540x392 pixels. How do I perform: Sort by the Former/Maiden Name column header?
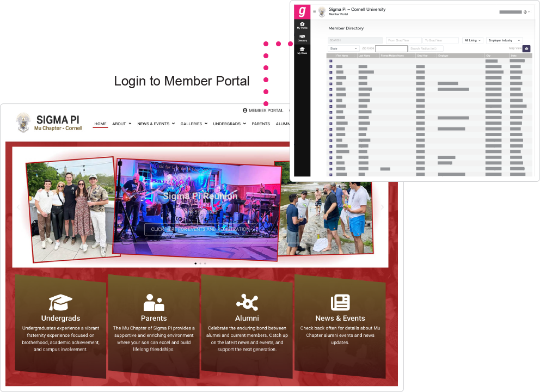click(397, 56)
